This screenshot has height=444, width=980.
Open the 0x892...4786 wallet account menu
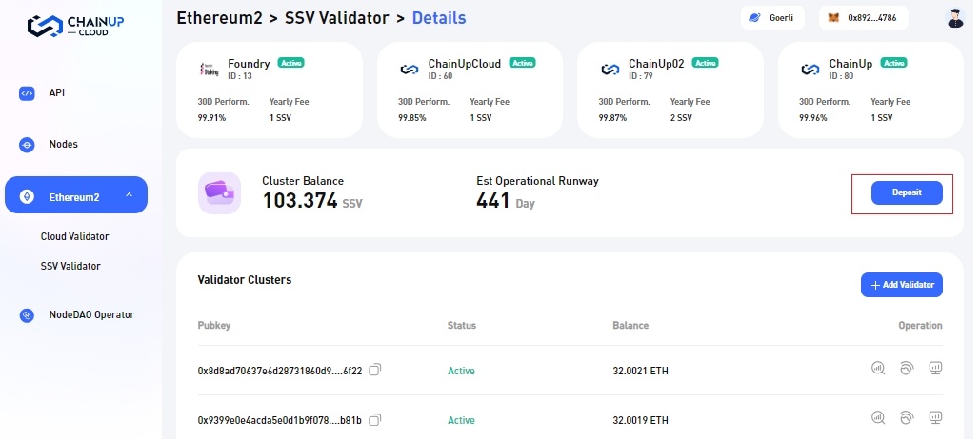pyautogui.click(x=862, y=17)
